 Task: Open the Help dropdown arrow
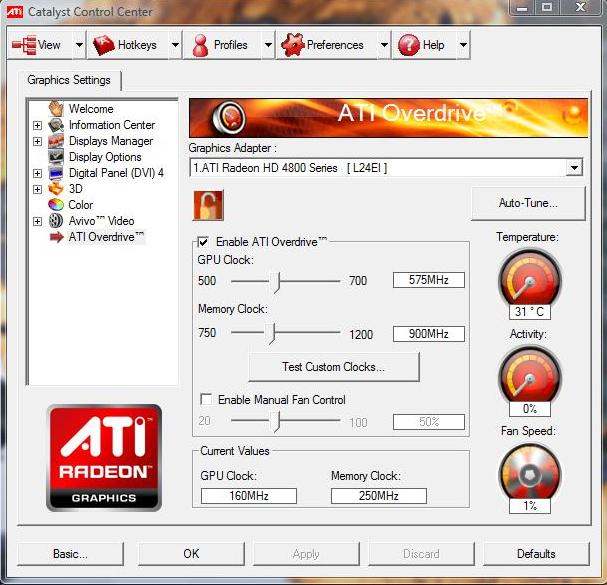pyautogui.click(x=463, y=45)
